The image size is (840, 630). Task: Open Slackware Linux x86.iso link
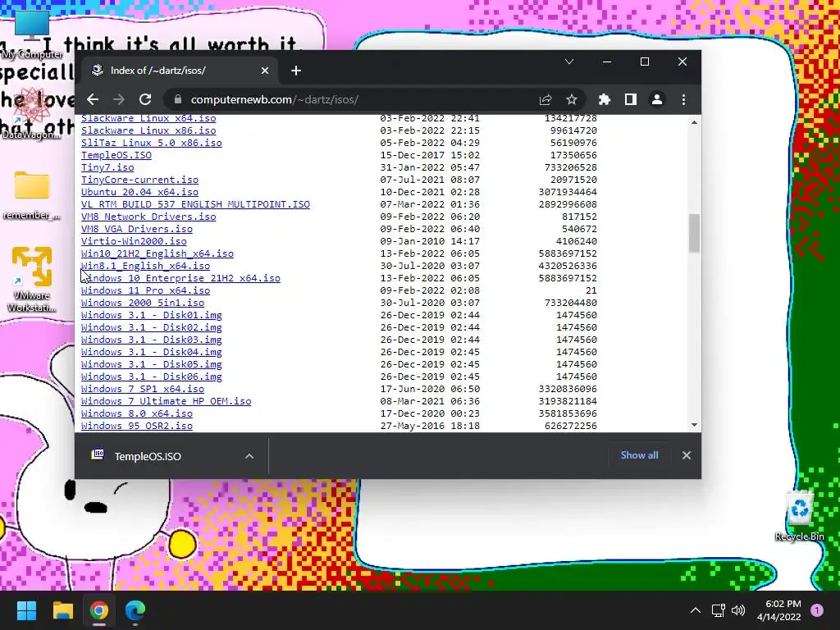[148, 130]
